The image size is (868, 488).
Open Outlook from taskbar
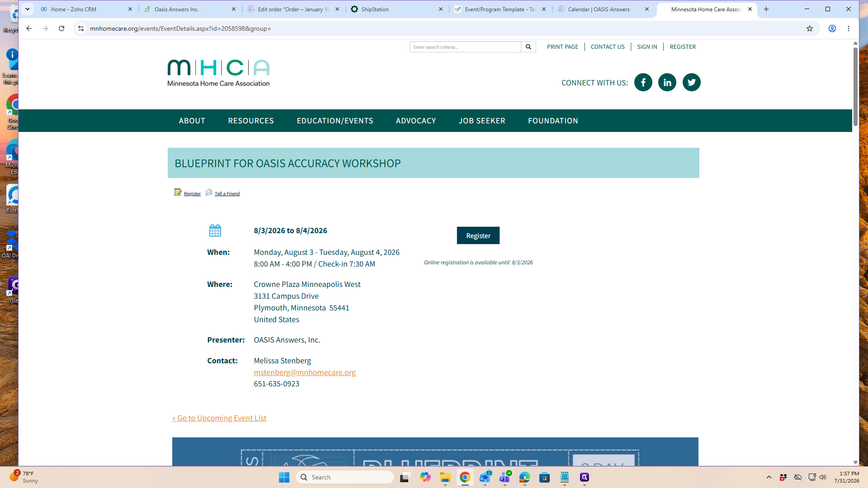click(x=485, y=477)
